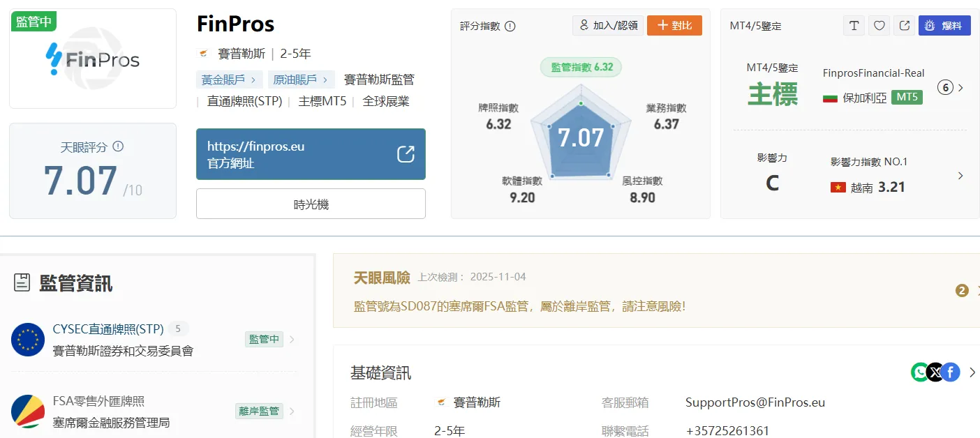The width and height of the screenshot is (980, 438).
Task: Click the SupportPros@FinPros.eu email address
Action: 755,402
